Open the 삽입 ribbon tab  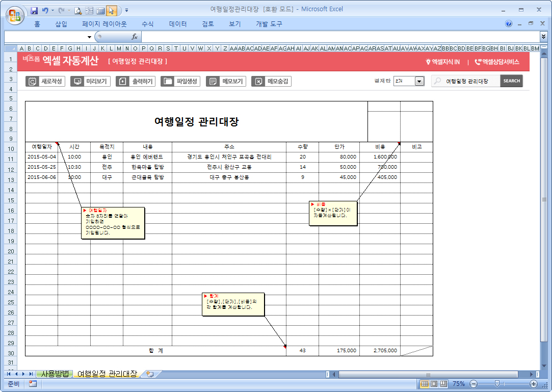pos(61,24)
